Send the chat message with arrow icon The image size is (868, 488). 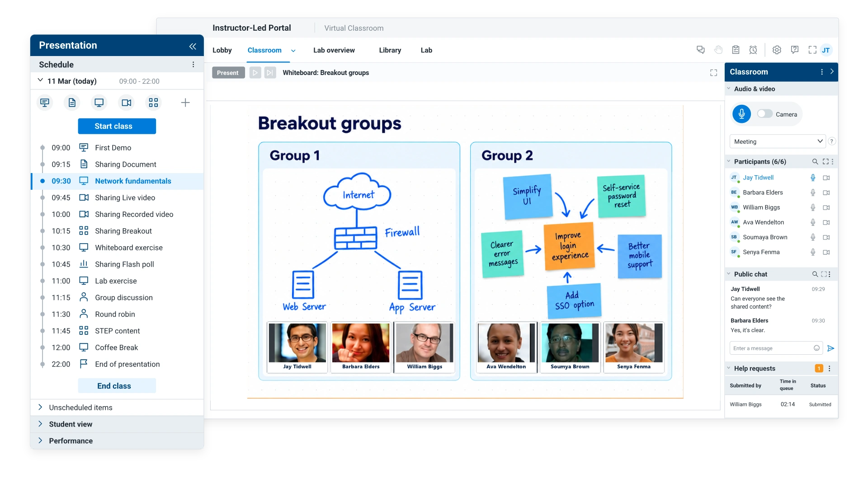tap(830, 348)
